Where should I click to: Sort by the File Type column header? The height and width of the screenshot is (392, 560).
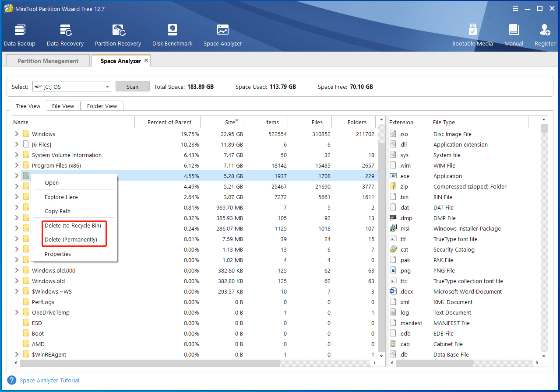click(480, 122)
